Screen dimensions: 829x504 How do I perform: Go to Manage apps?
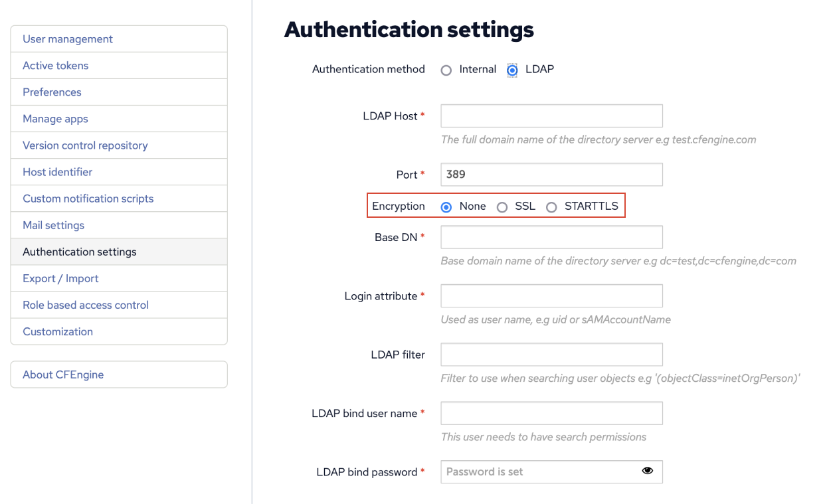pyautogui.click(x=55, y=118)
